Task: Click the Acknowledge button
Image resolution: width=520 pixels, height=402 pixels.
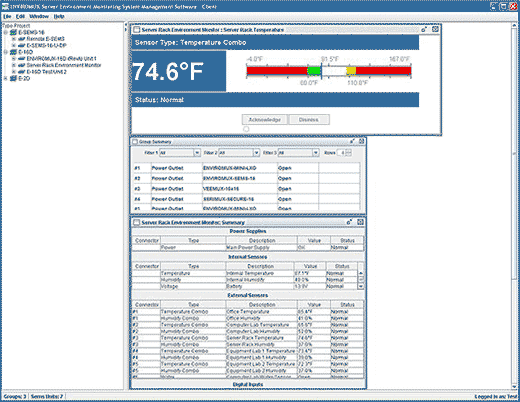Action: (x=265, y=120)
